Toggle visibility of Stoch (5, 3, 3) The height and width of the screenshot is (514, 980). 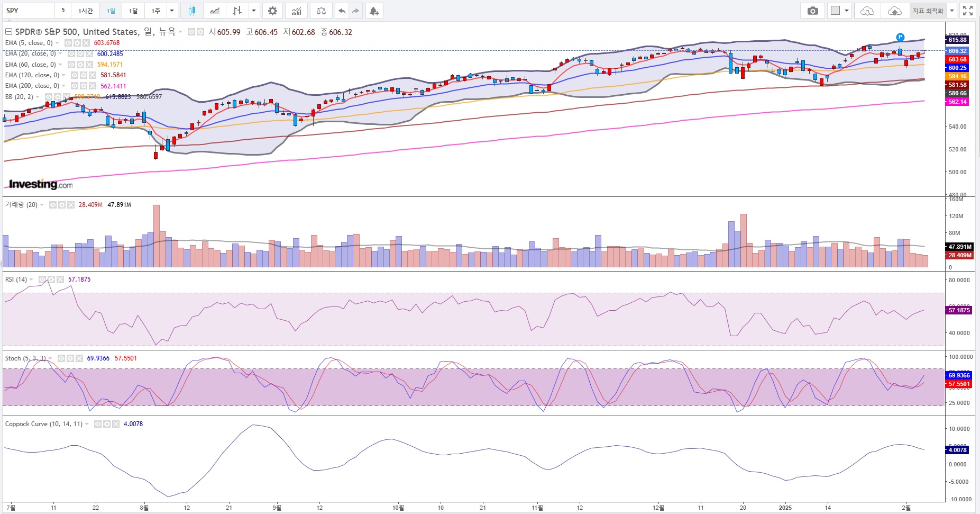[61, 358]
